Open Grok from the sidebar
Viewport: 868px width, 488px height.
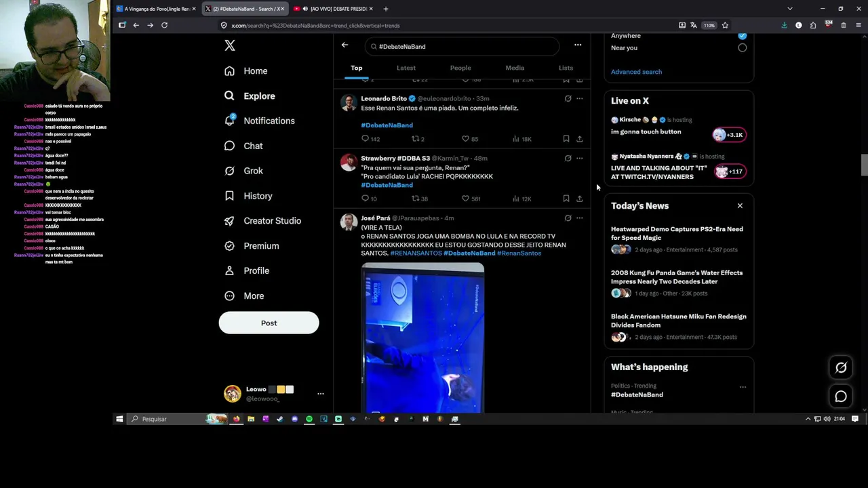(x=243, y=171)
